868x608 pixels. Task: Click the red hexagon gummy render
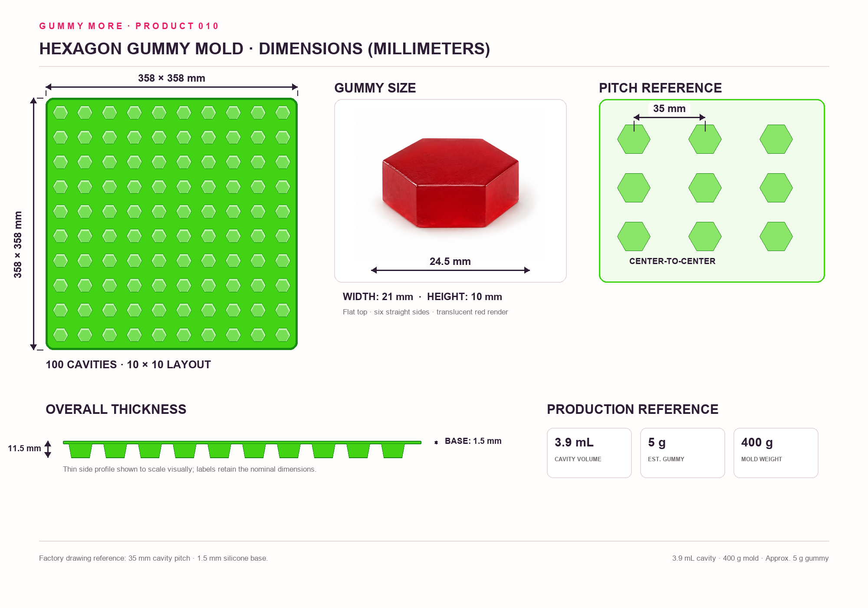click(450, 183)
